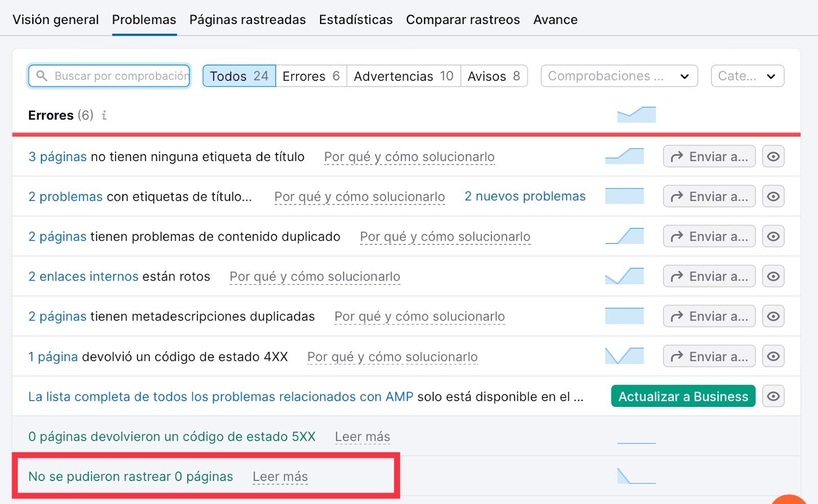Select the Problemas tab

144,19
